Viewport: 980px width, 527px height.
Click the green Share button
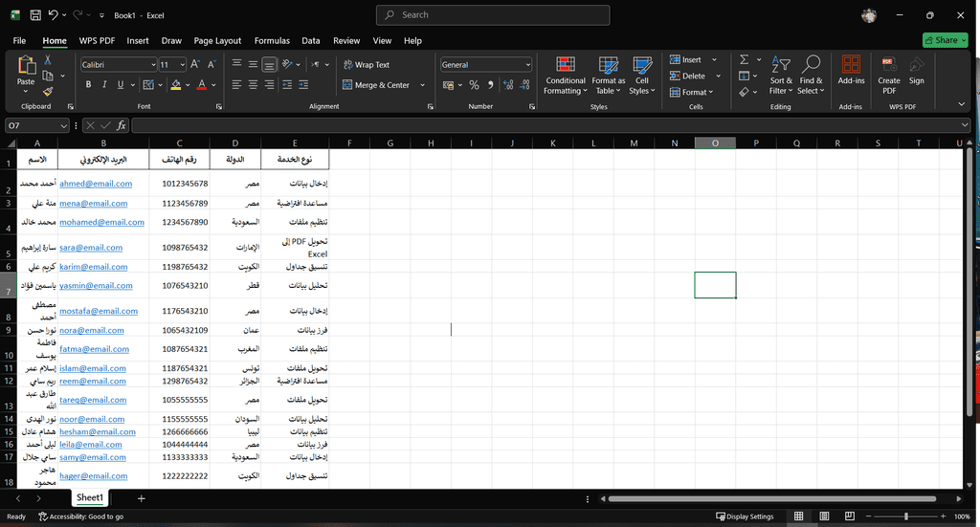coord(945,40)
